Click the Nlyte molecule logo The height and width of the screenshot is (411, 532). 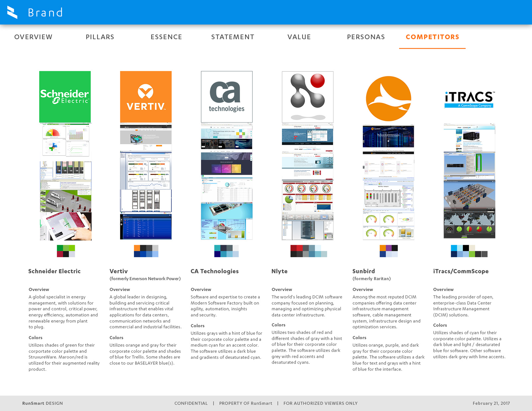pos(308,97)
